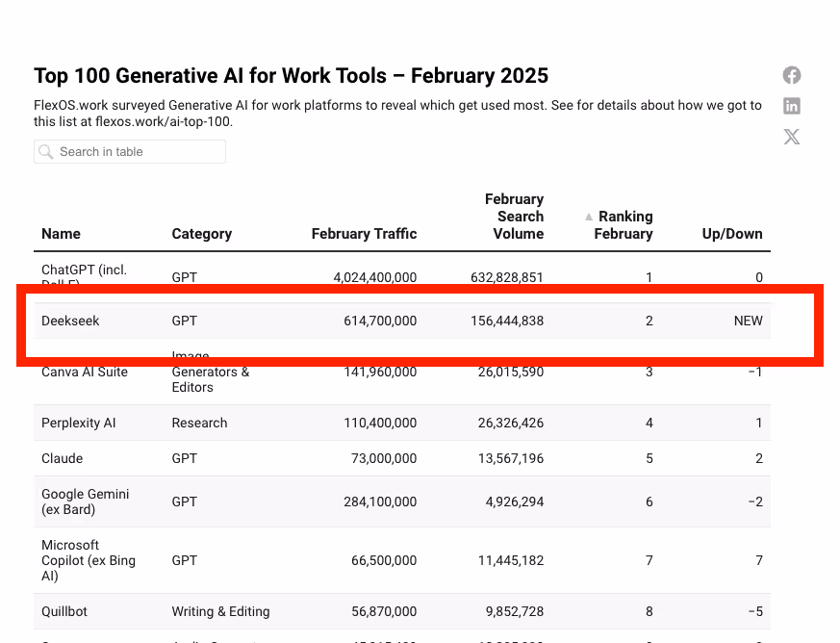Share table on Facebook icon
The image size is (840, 643).
coord(791,75)
